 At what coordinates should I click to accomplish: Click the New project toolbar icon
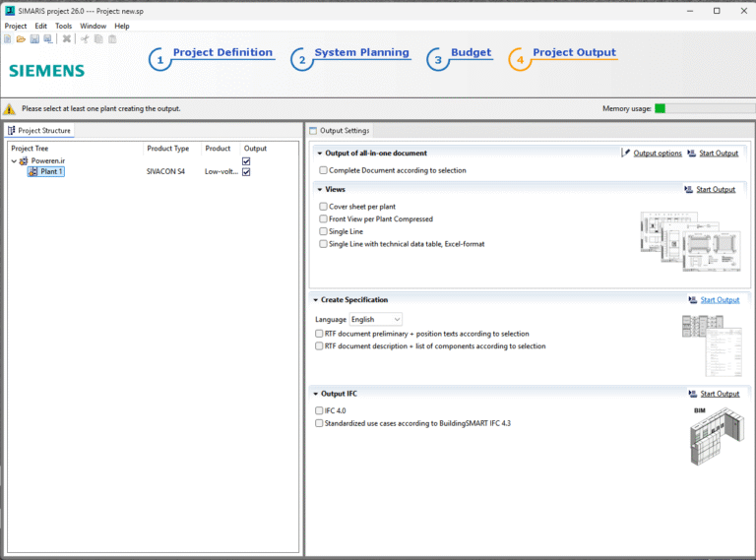click(8, 39)
